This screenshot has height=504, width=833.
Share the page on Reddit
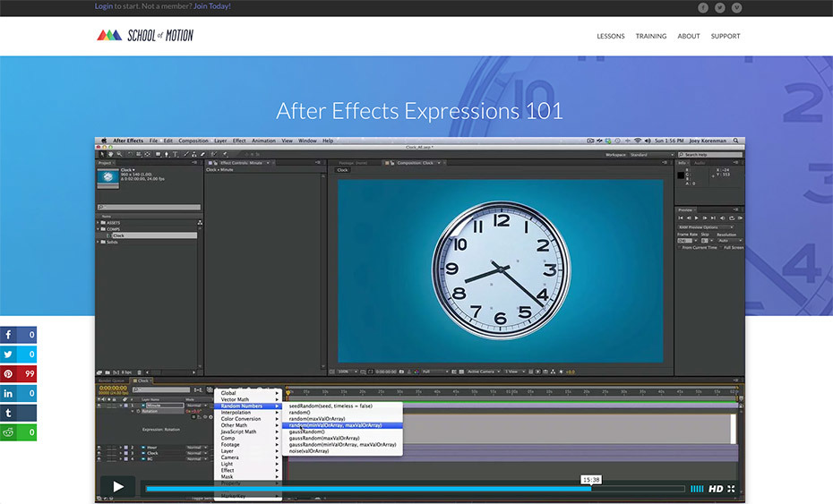point(18,432)
